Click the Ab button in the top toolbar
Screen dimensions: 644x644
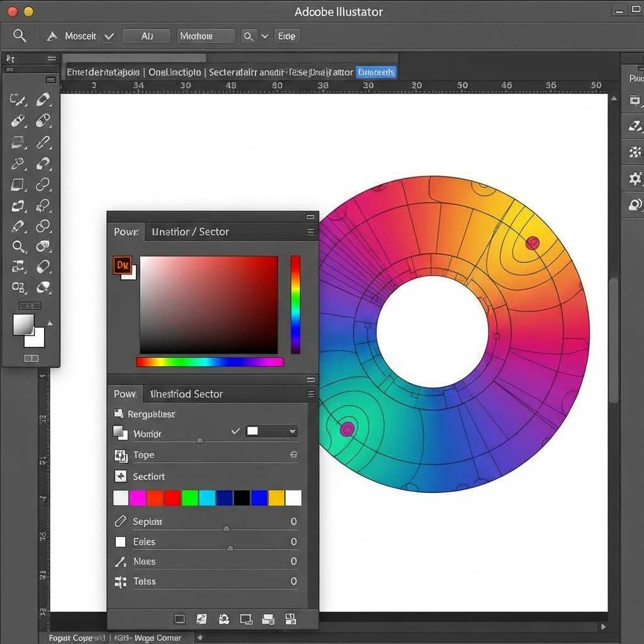147,36
